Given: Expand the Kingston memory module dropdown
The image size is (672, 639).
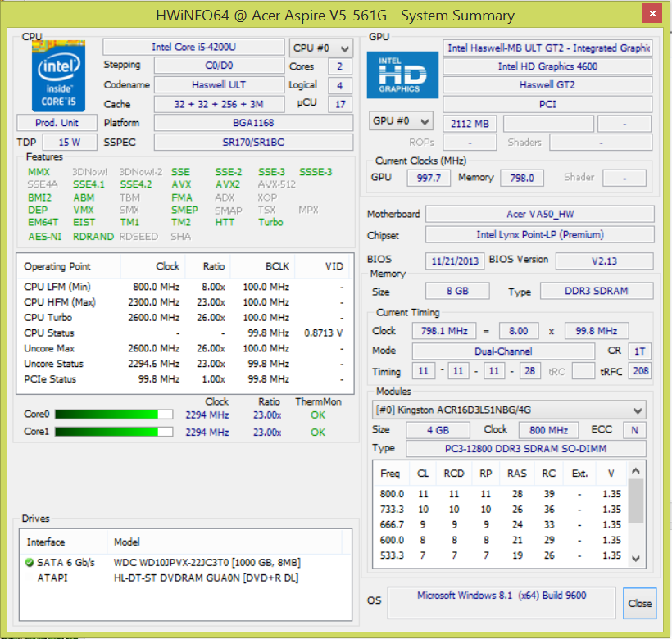Looking at the screenshot, I should click(x=509, y=410).
